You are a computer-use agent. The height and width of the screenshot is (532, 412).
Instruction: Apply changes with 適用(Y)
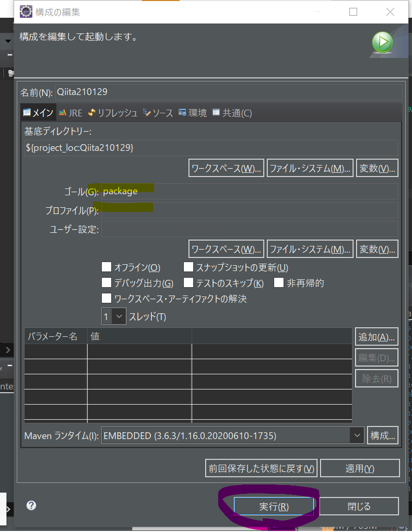360,468
